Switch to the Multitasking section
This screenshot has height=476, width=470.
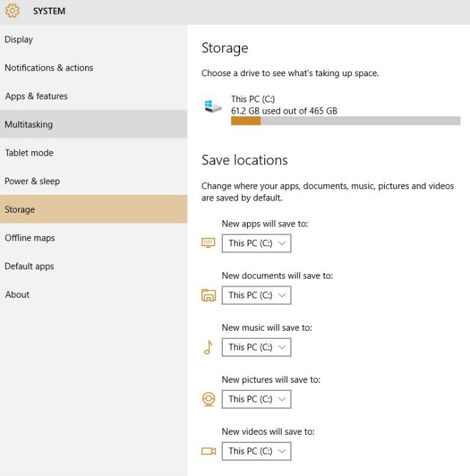(x=29, y=124)
